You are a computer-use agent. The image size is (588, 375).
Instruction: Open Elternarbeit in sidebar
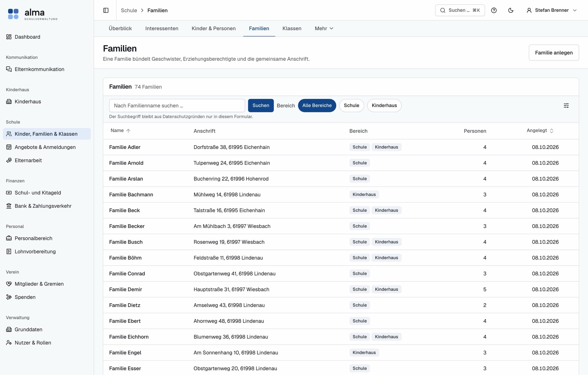47,160
